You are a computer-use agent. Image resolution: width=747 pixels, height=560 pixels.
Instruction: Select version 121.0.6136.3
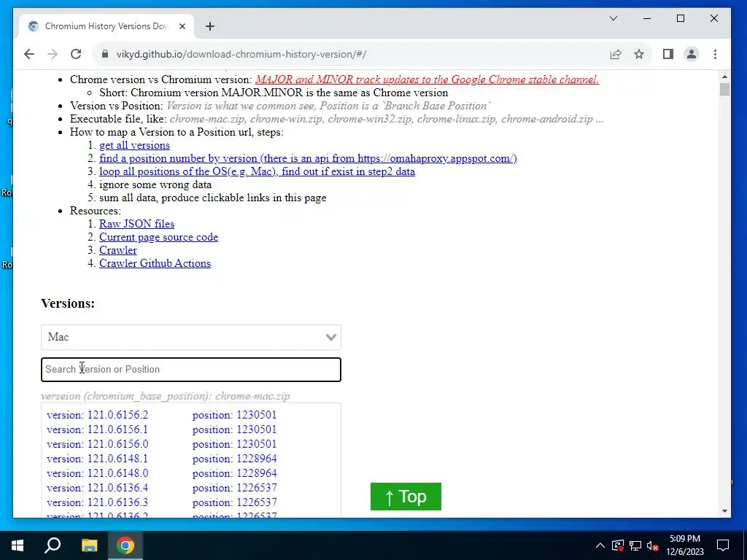97,502
